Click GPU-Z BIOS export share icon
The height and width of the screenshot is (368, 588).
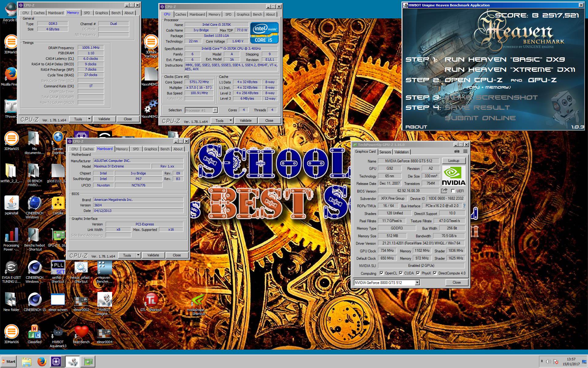(444, 191)
